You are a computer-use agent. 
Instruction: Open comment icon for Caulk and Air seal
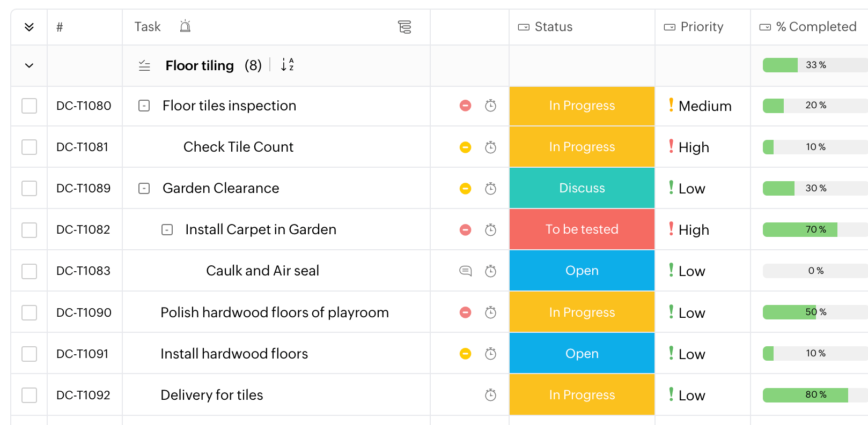pos(465,271)
